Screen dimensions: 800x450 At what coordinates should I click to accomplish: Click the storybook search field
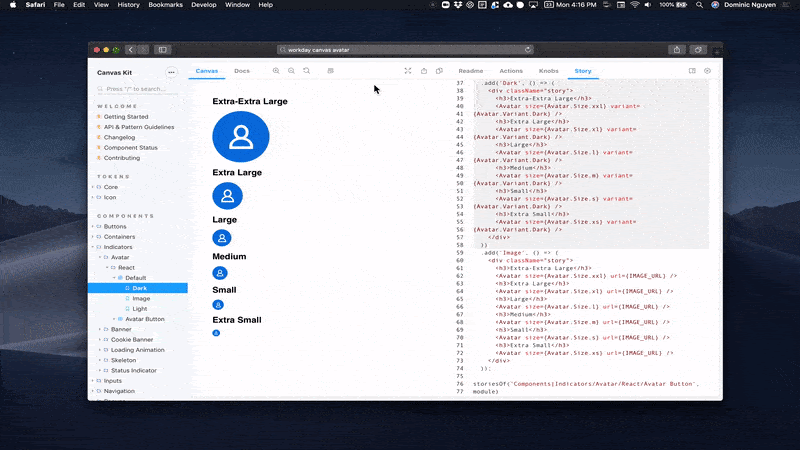(x=138, y=89)
